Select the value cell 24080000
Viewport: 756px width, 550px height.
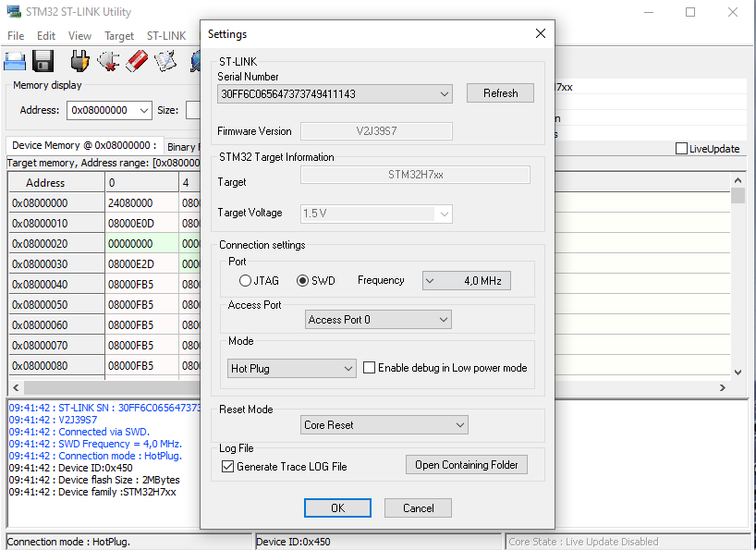point(141,203)
